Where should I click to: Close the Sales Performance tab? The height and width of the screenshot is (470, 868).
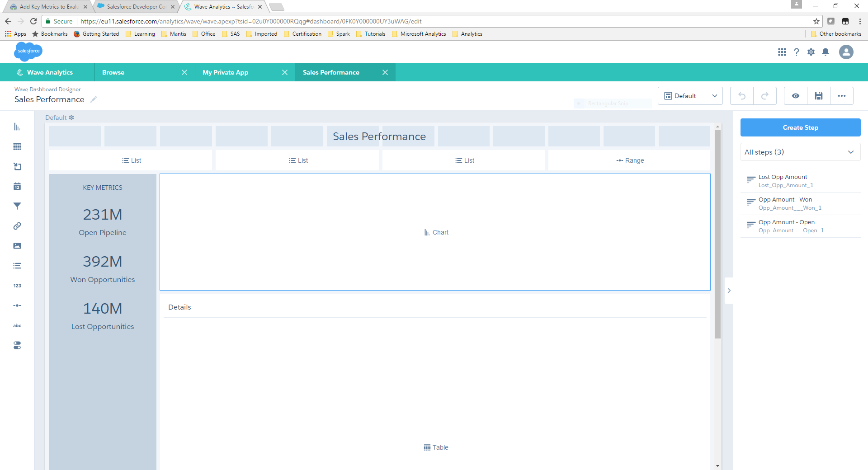[385, 72]
